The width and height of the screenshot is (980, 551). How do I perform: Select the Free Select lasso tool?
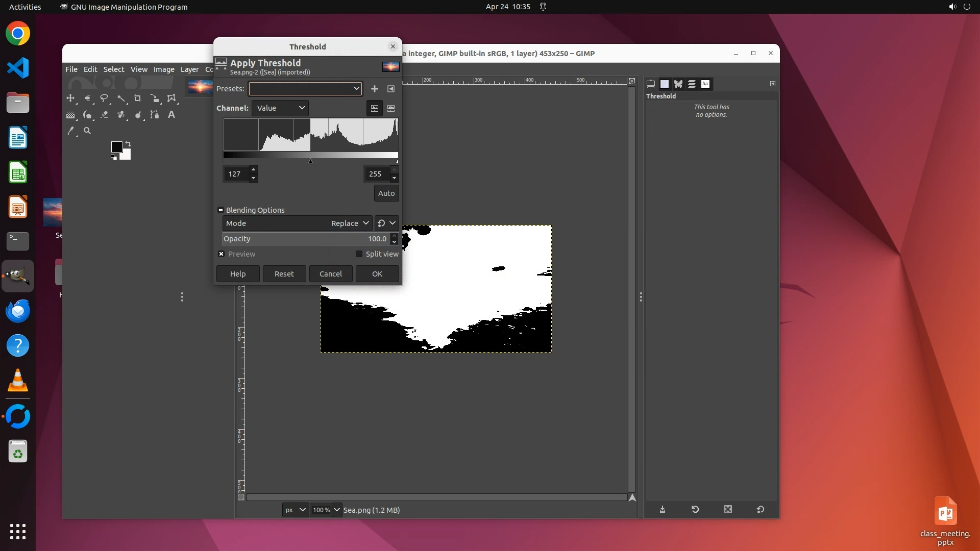(x=104, y=98)
